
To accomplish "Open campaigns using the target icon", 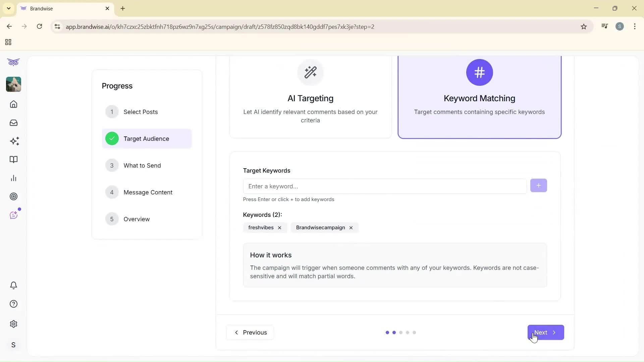I will (13, 196).
